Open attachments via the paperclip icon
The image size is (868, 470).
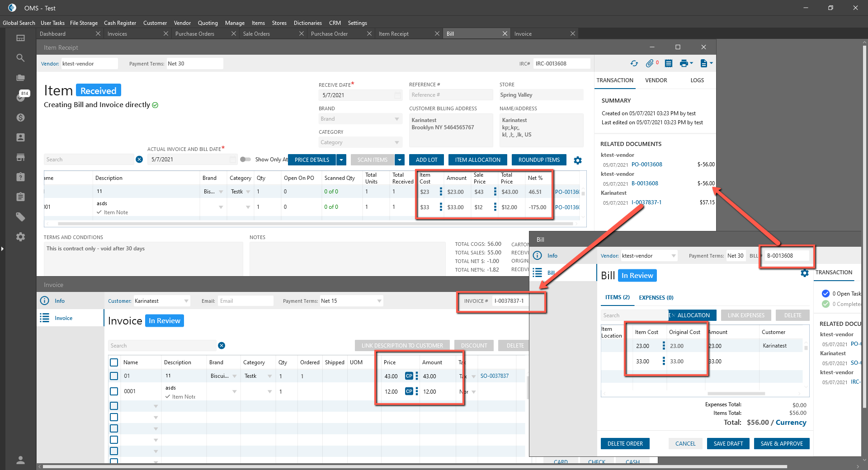(650, 64)
